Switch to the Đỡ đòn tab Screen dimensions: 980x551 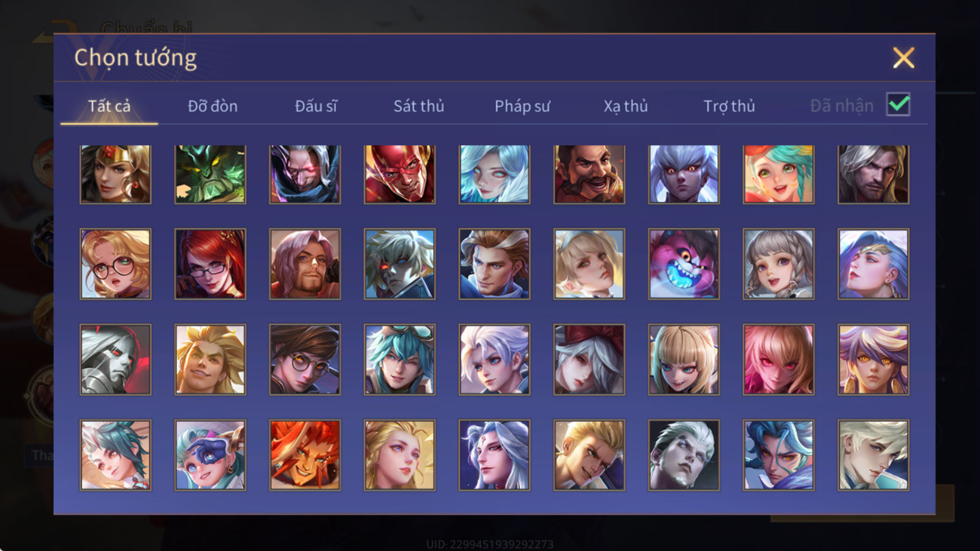click(213, 106)
